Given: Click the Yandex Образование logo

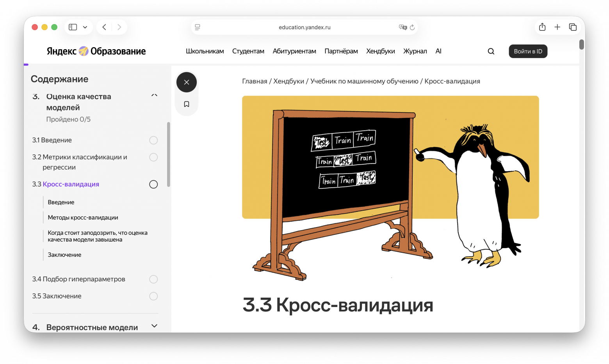Looking at the screenshot, I should 96,51.
